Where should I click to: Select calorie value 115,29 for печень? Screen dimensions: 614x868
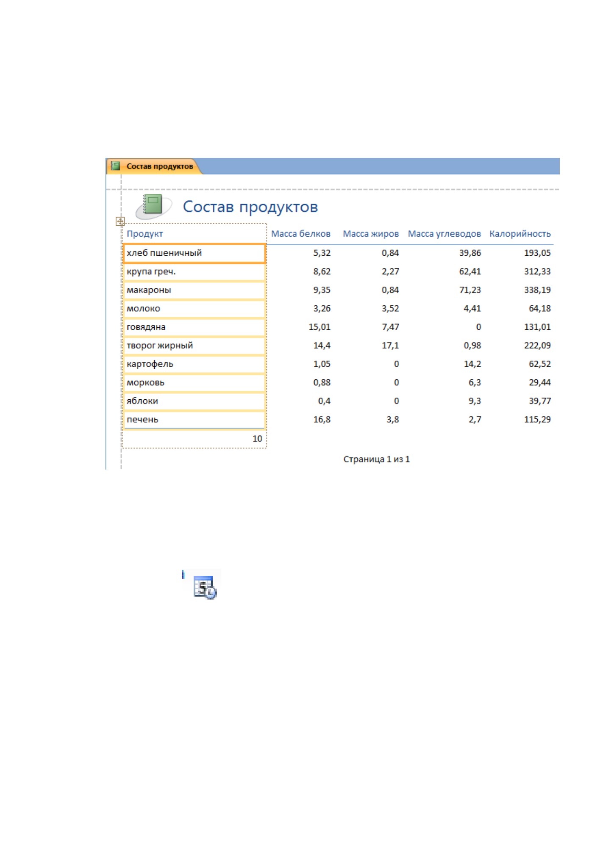(x=537, y=420)
